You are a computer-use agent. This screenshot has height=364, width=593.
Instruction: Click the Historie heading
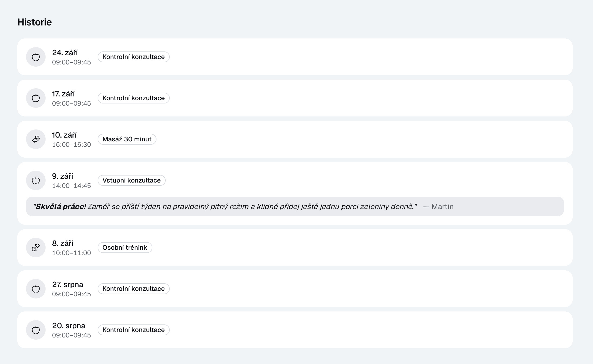point(35,22)
